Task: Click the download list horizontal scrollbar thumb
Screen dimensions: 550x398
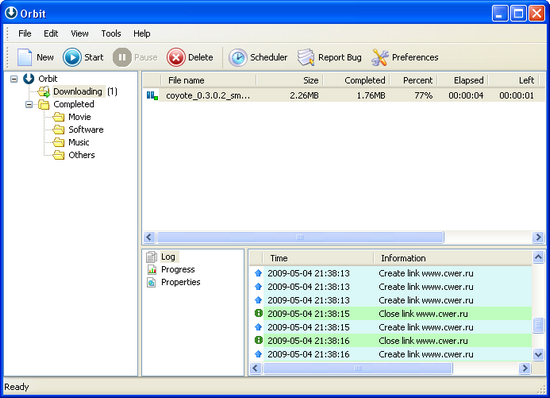Action: coord(300,237)
